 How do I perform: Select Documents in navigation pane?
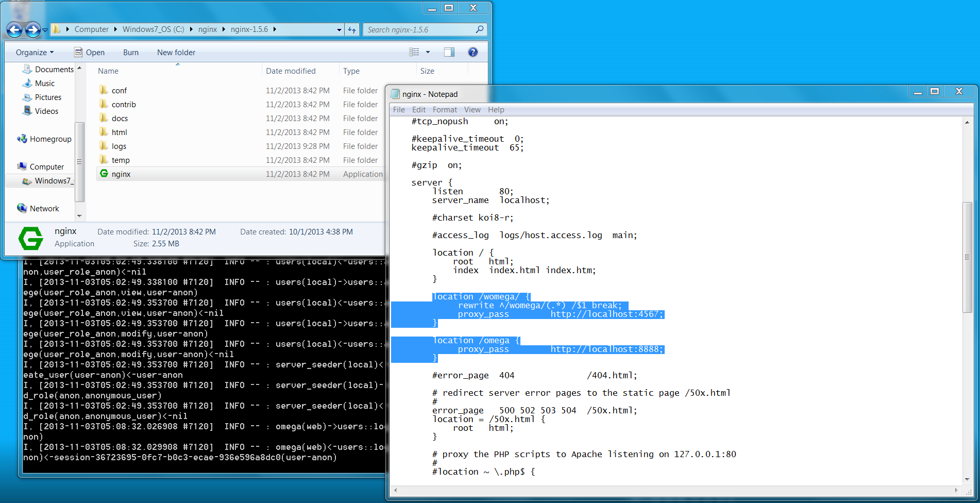tap(48, 69)
